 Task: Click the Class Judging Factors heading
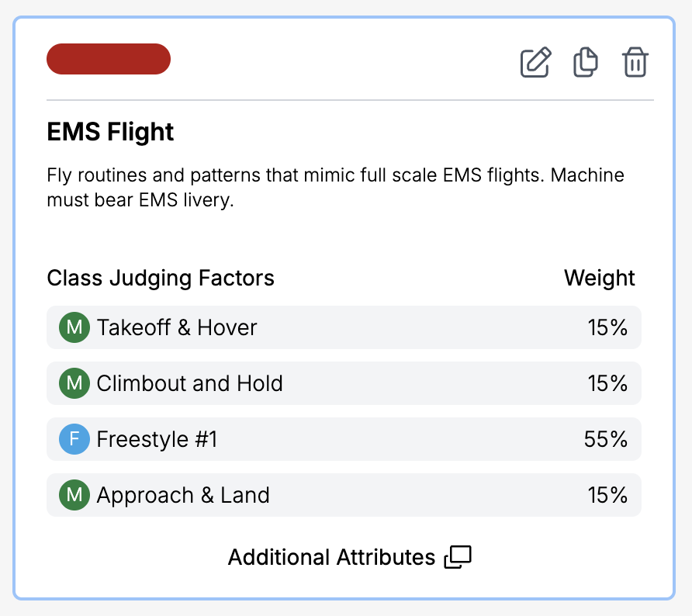point(161,278)
